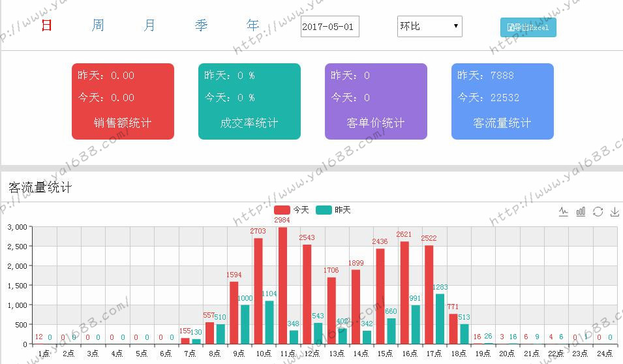Open the blue 客流量统计 card
The width and height of the screenshot is (623, 364).
pyautogui.click(x=502, y=101)
